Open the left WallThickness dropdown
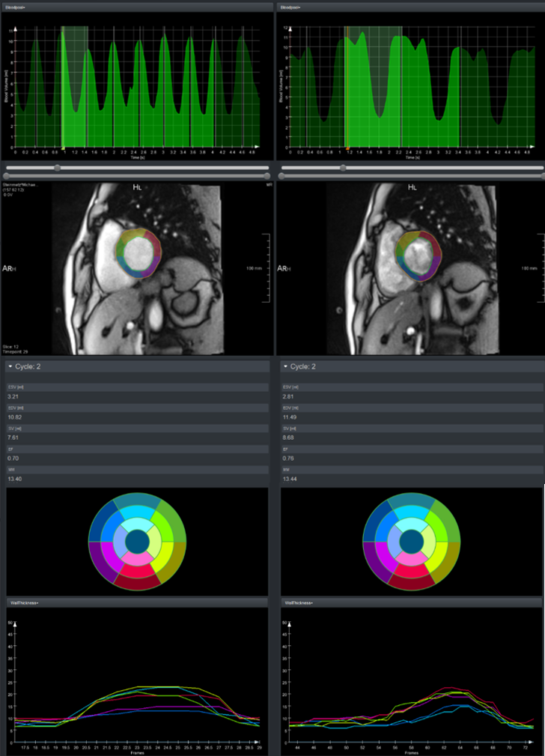545x756 pixels. 24,602
